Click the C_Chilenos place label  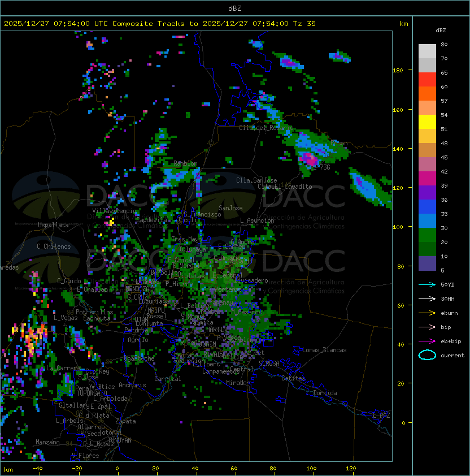[x=54, y=246]
